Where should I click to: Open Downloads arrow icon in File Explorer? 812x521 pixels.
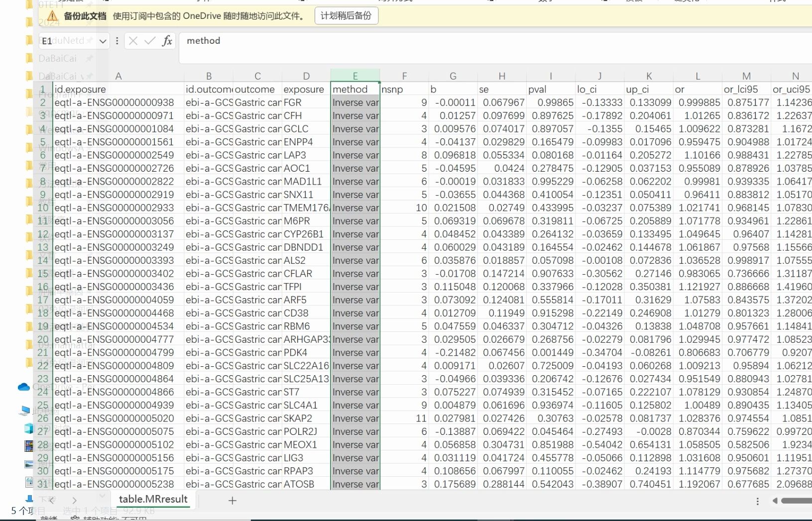[29, 499]
